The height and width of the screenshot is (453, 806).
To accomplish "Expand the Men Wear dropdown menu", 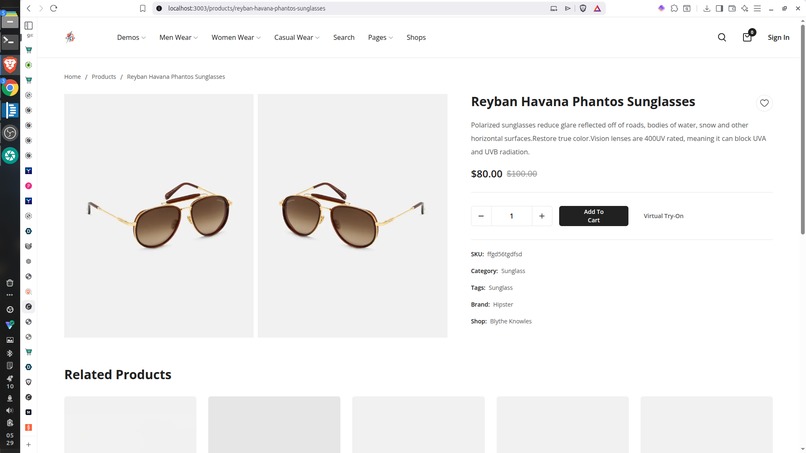I will [x=178, y=38].
